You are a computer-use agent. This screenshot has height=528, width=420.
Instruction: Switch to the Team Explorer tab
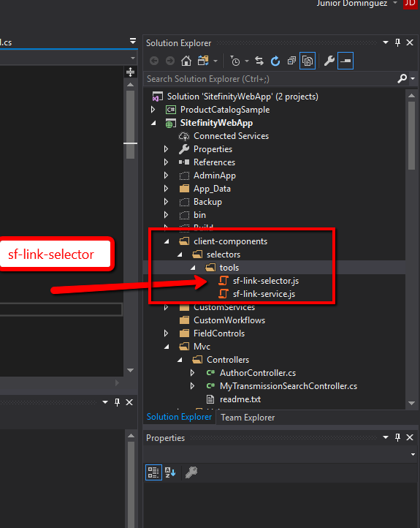pos(248,418)
